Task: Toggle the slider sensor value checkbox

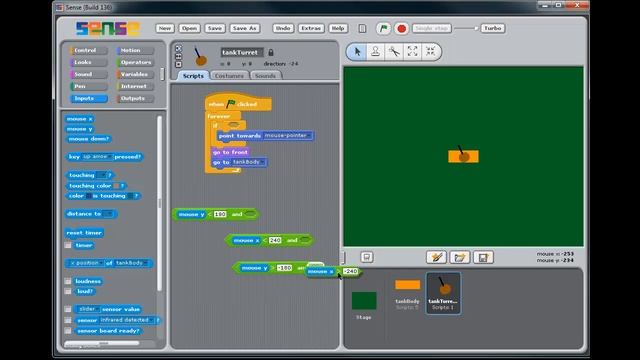Action: coord(68,309)
